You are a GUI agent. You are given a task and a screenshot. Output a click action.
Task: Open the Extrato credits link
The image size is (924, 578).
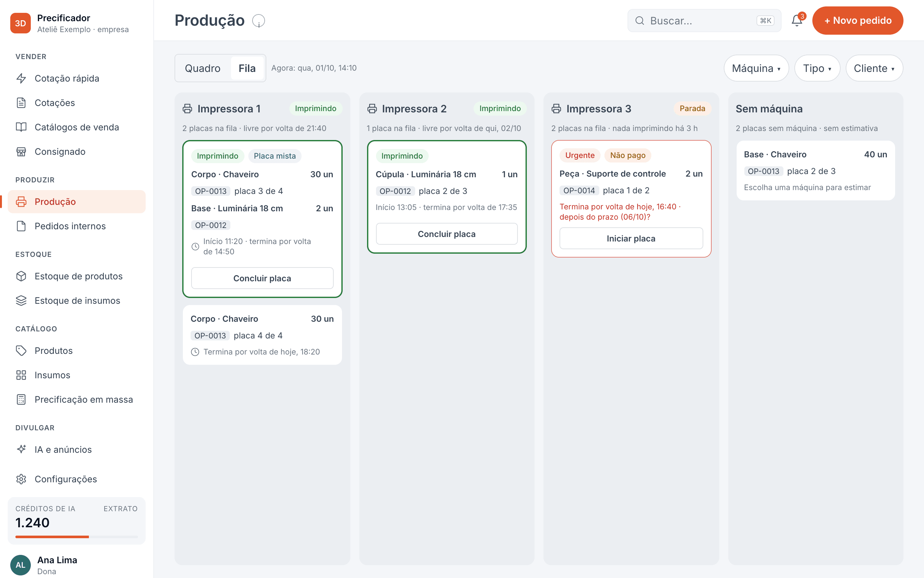pos(121,508)
